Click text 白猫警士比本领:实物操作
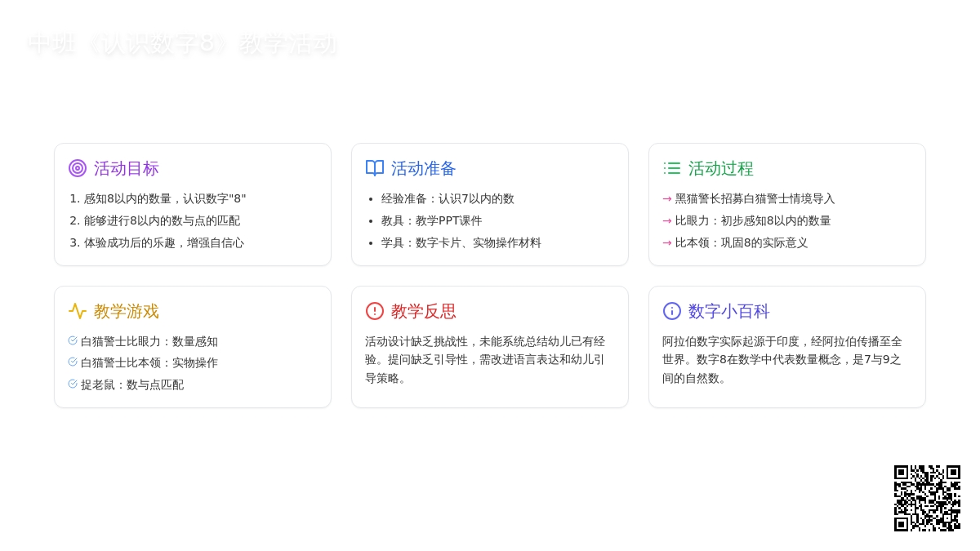This screenshot has width=980, height=551. [x=149, y=362]
